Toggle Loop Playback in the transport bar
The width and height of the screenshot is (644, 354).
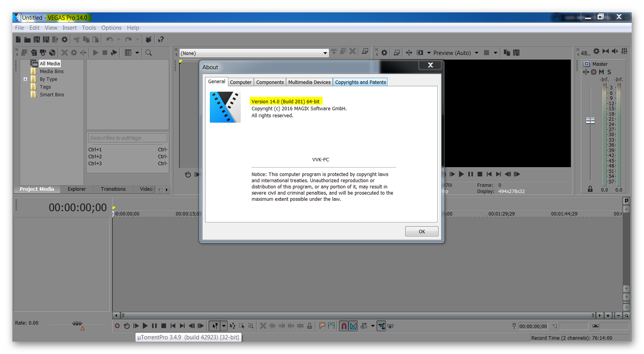pos(127,326)
